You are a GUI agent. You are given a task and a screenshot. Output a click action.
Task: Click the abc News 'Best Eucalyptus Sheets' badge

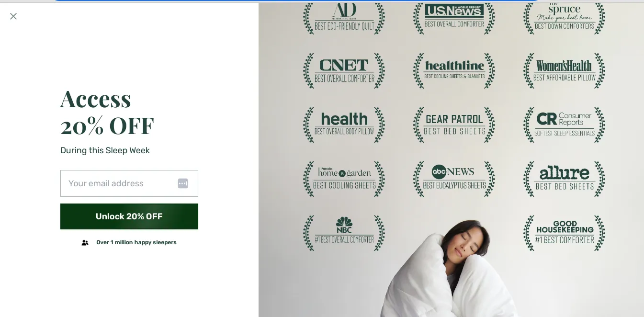(x=454, y=179)
